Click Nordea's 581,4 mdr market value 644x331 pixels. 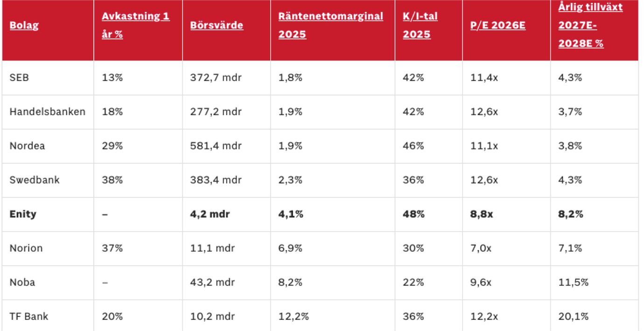tap(216, 145)
